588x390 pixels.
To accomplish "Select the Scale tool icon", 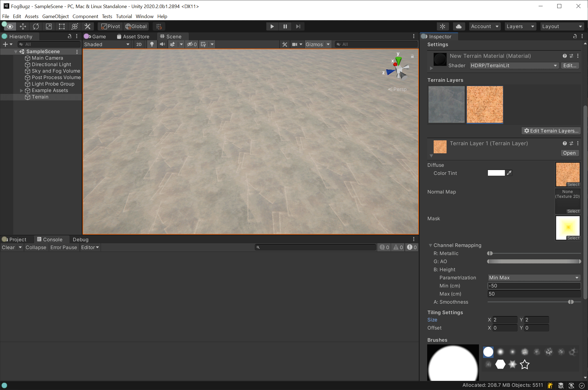I will pos(49,26).
